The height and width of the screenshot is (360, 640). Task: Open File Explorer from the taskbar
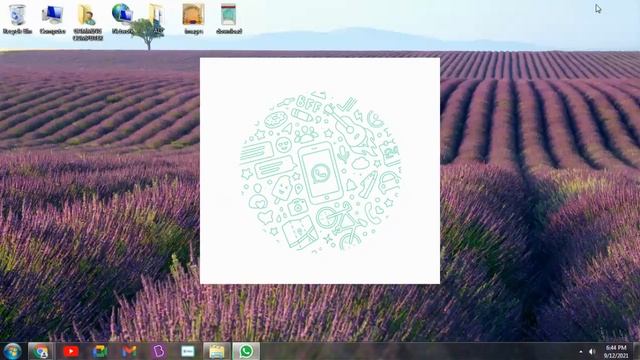217,351
